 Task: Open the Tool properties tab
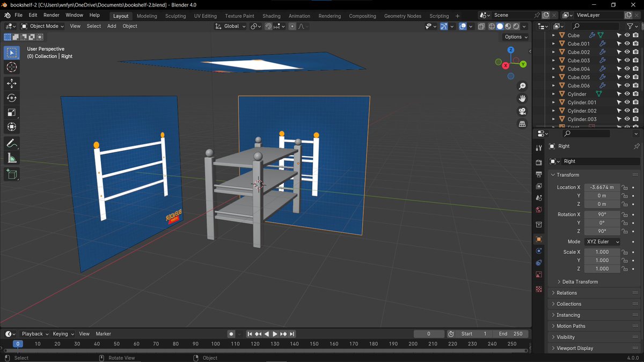click(539, 148)
